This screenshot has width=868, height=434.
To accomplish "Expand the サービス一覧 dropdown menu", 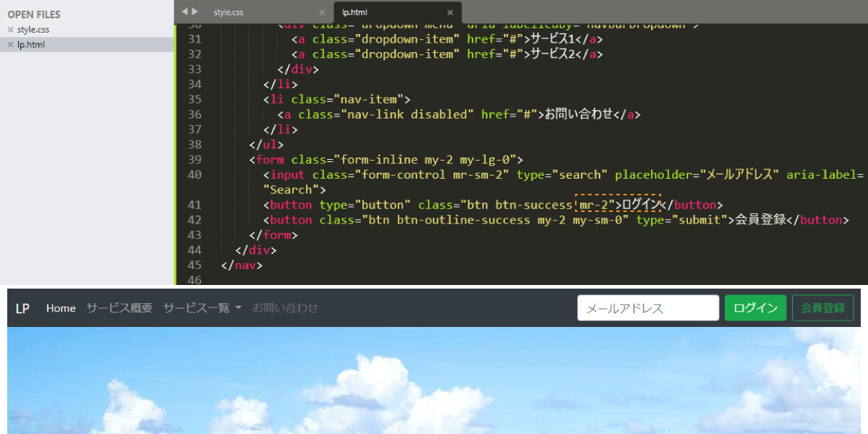I will pyautogui.click(x=203, y=308).
